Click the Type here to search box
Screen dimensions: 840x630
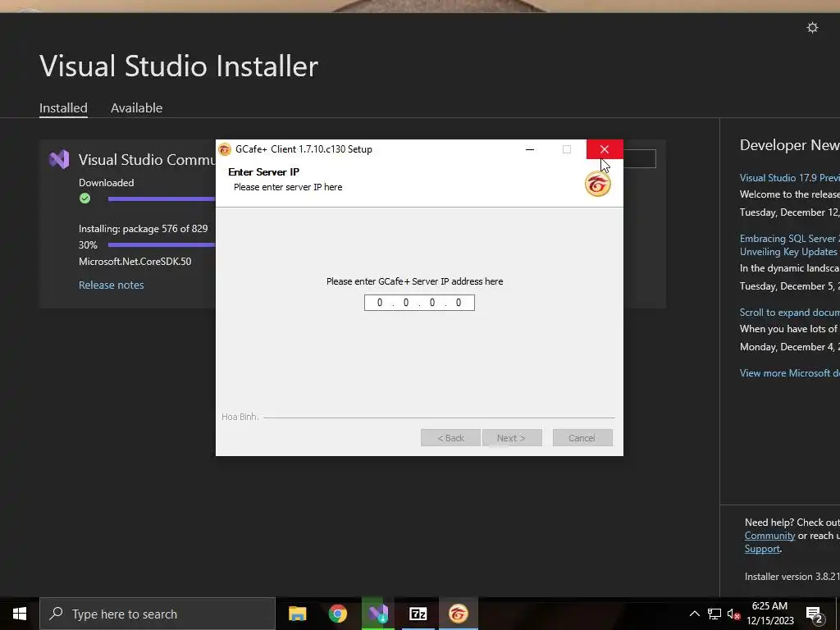click(x=157, y=614)
